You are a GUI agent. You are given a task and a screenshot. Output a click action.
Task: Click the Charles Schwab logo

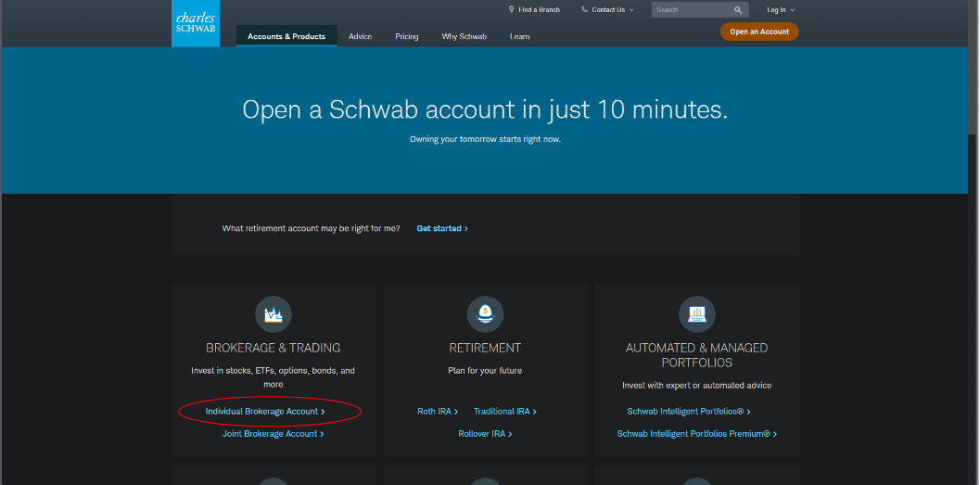[195, 23]
